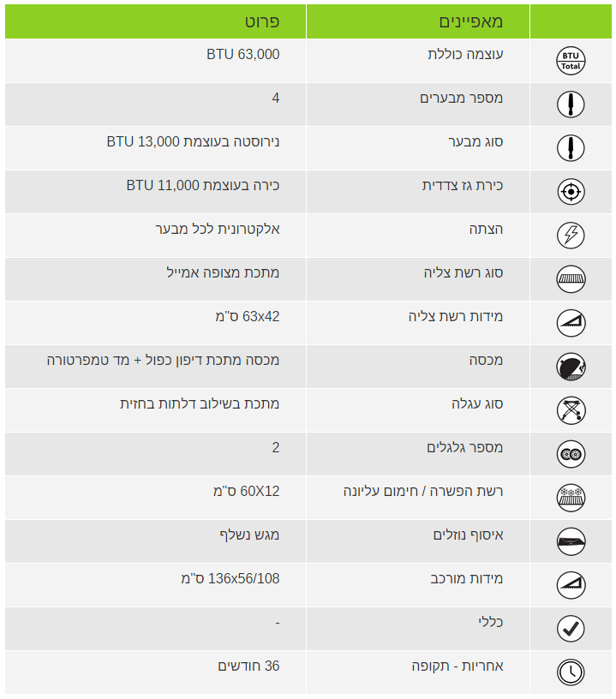Click the BTU Total icon

571,61
